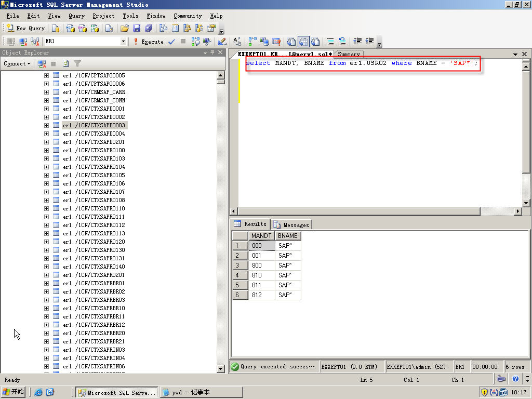Click the Refresh icon in Object Explorer

[66, 63]
